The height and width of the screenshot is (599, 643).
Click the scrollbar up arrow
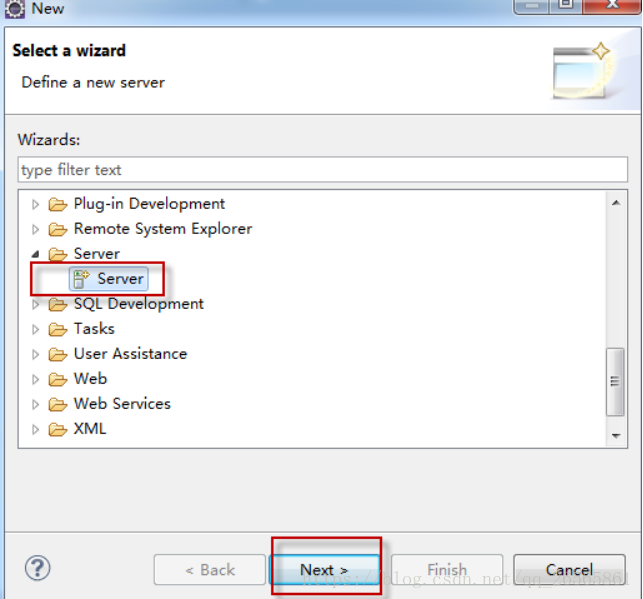click(616, 203)
